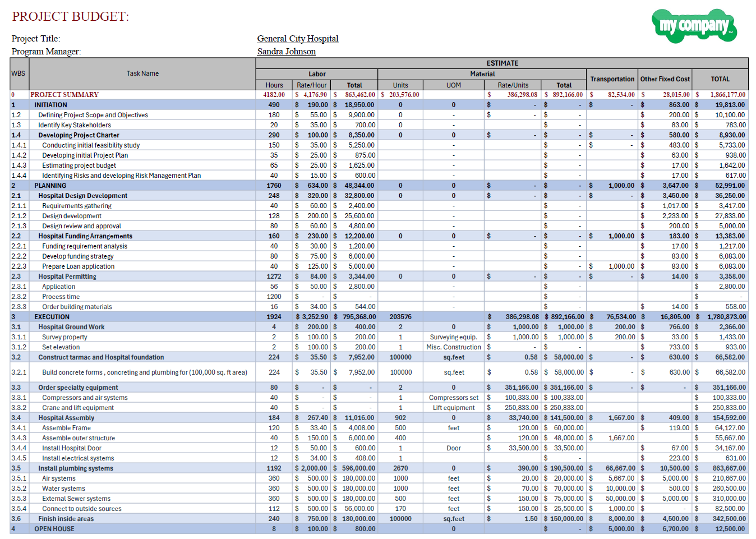Image resolution: width=756 pixels, height=539 pixels.
Task: Select Crane and lift equipment task
Action: pyautogui.click(x=78, y=408)
